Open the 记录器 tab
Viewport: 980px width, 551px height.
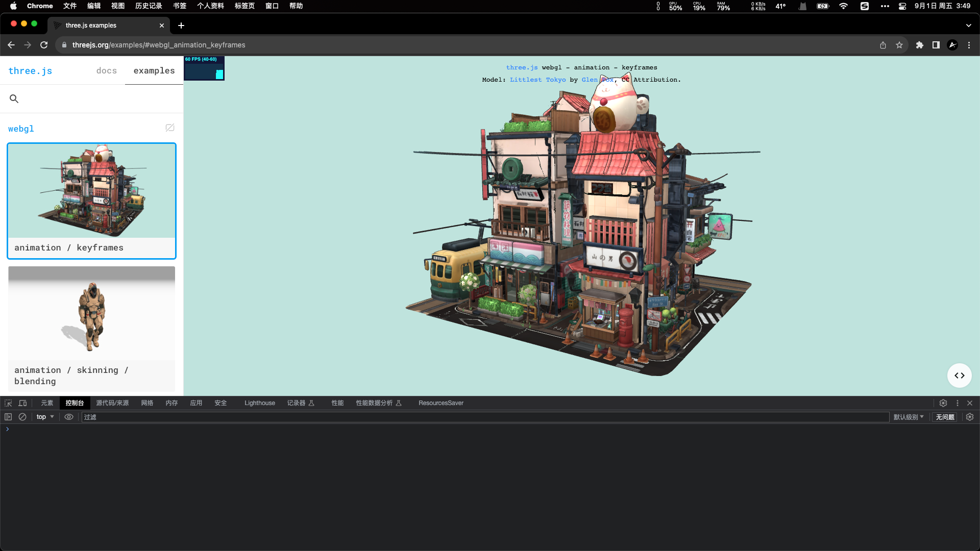(301, 403)
